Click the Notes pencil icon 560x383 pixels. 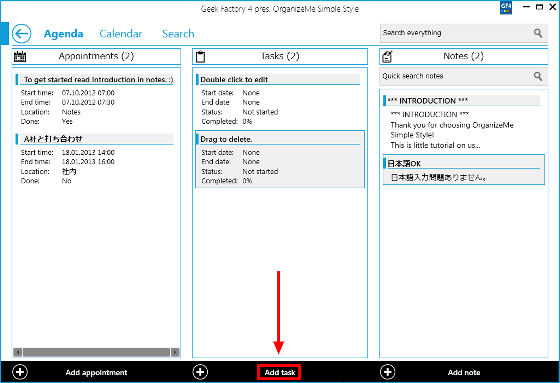tap(387, 56)
